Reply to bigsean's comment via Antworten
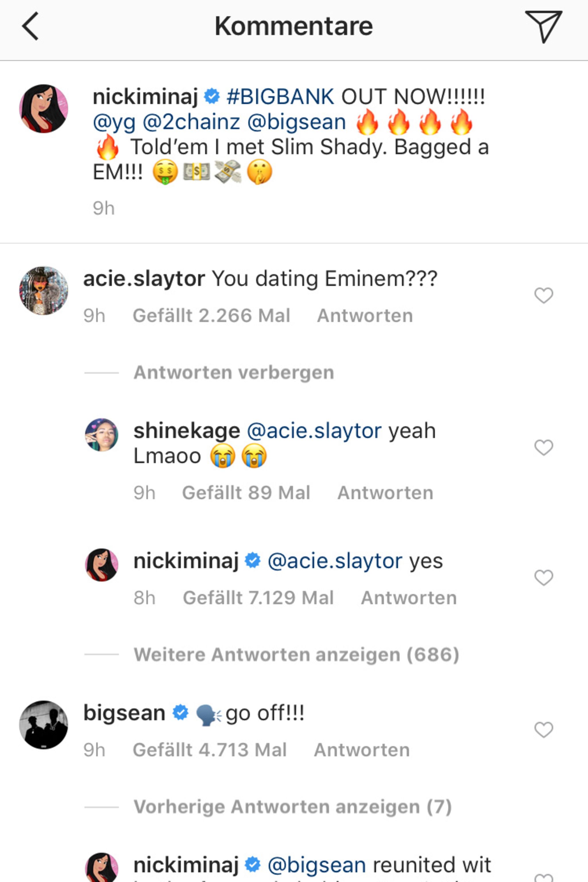Image resolution: width=588 pixels, height=882 pixels. [362, 750]
